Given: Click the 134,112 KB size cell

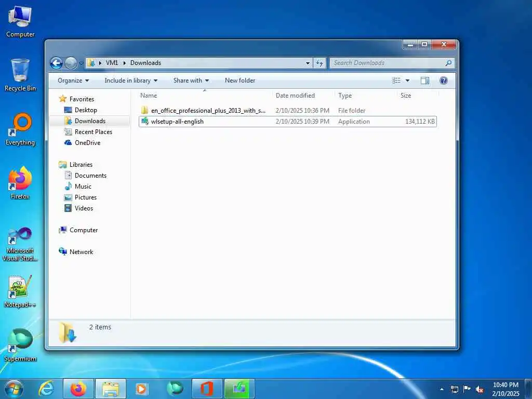Looking at the screenshot, I should pos(420,122).
